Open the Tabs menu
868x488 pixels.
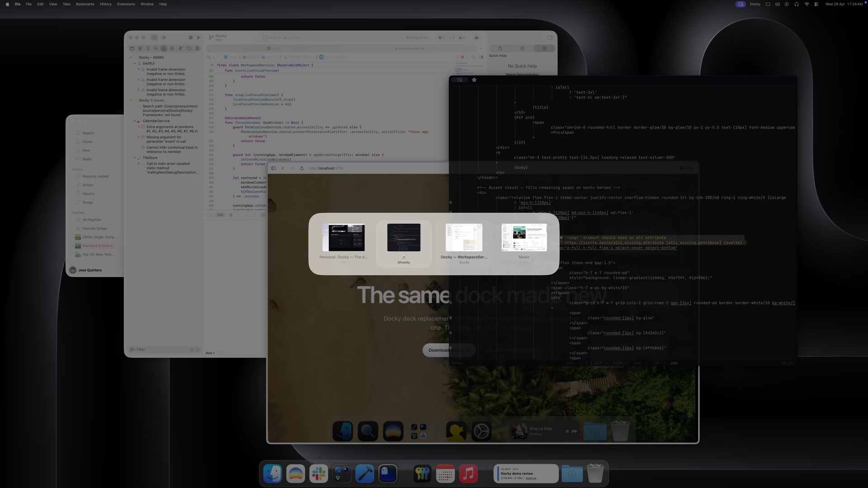tap(66, 4)
